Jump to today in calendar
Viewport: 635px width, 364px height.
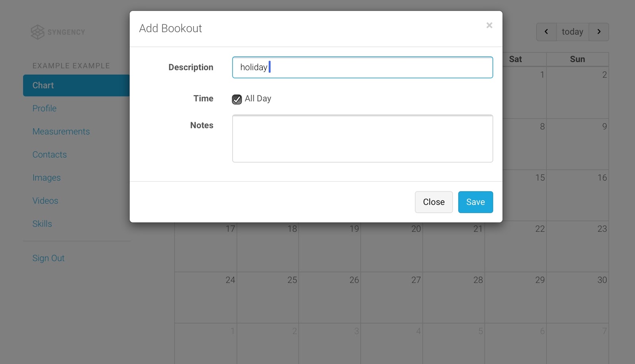tap(573, 32)
